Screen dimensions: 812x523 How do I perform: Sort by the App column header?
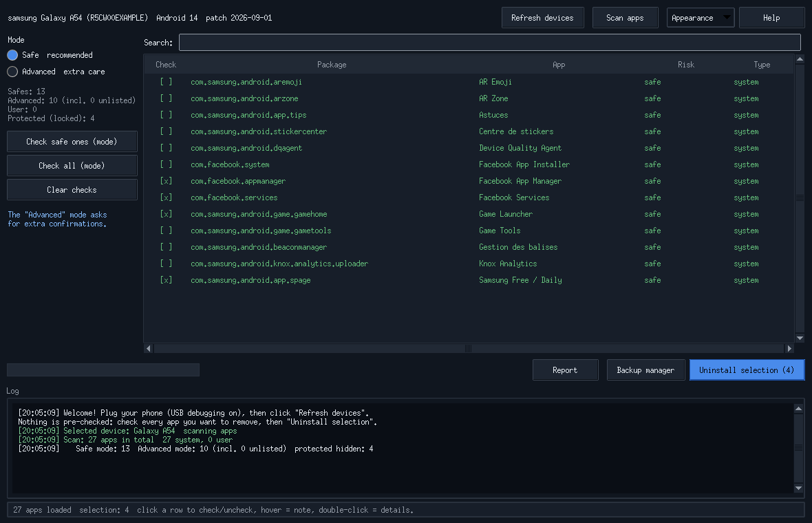559,65
